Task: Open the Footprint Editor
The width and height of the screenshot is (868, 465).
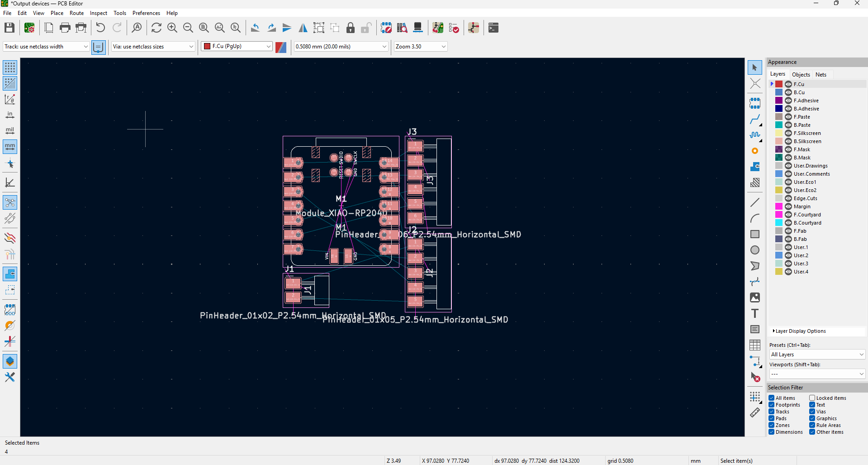Action: 386,28
